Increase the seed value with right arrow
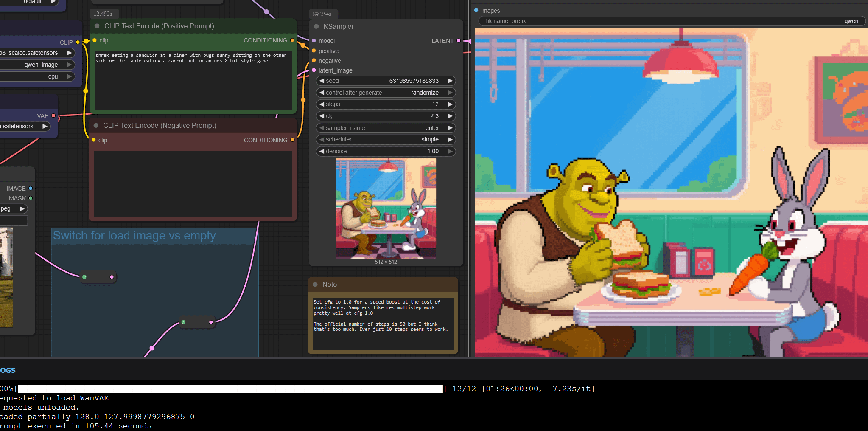 [450, 81]
